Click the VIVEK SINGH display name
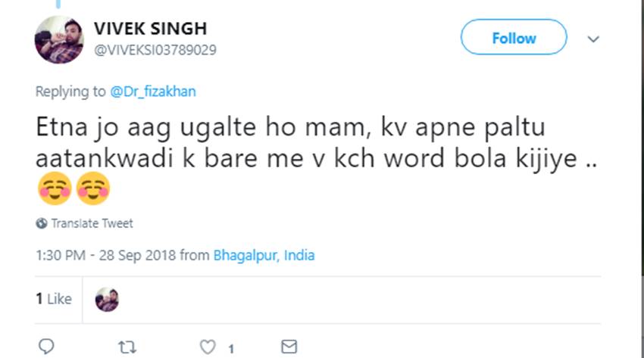 (150, 28)
